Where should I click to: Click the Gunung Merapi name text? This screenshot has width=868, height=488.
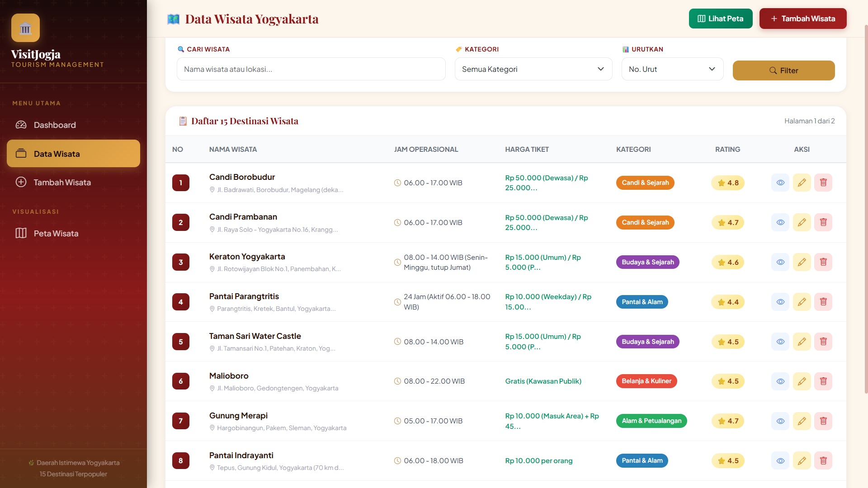[x=238, y=416]
